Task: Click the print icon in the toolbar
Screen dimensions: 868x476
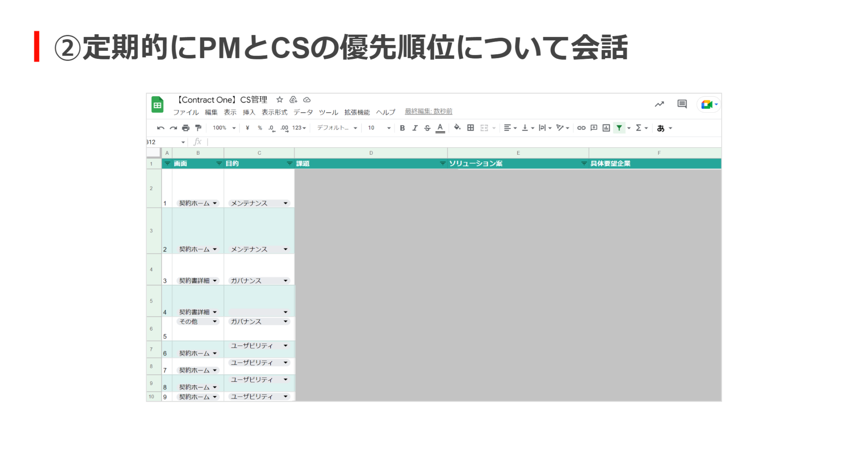Action: coord(186,128)
